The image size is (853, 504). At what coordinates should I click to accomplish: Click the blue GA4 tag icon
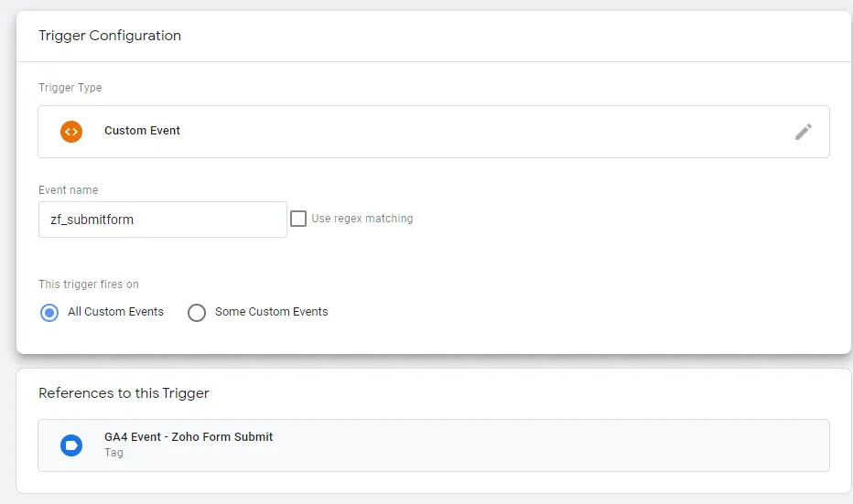71,445
